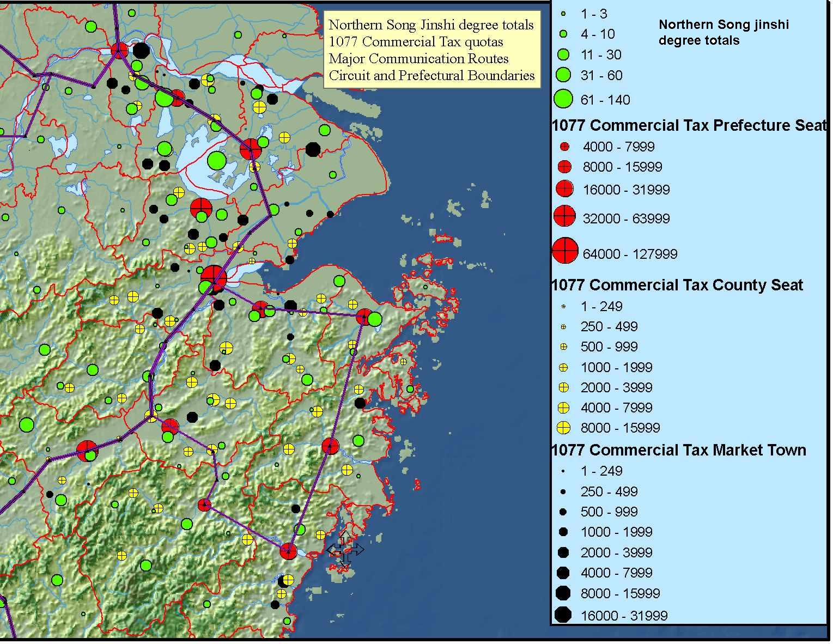The width and height of the screenshot is (833, 644).
Task: Select the green 4 - 10 jinshi legend circle
Action: click(x=563, y=34)
